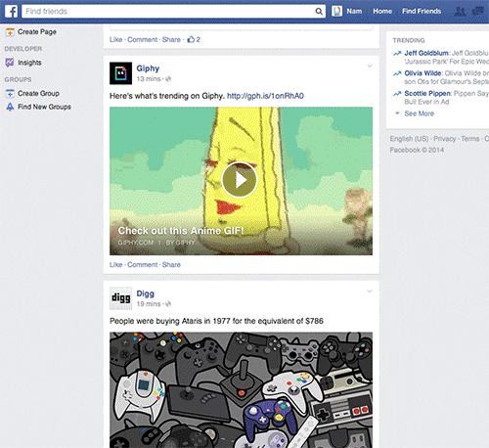
Task: Open Giphy post timestamp 13 mins
Action: 149,79
